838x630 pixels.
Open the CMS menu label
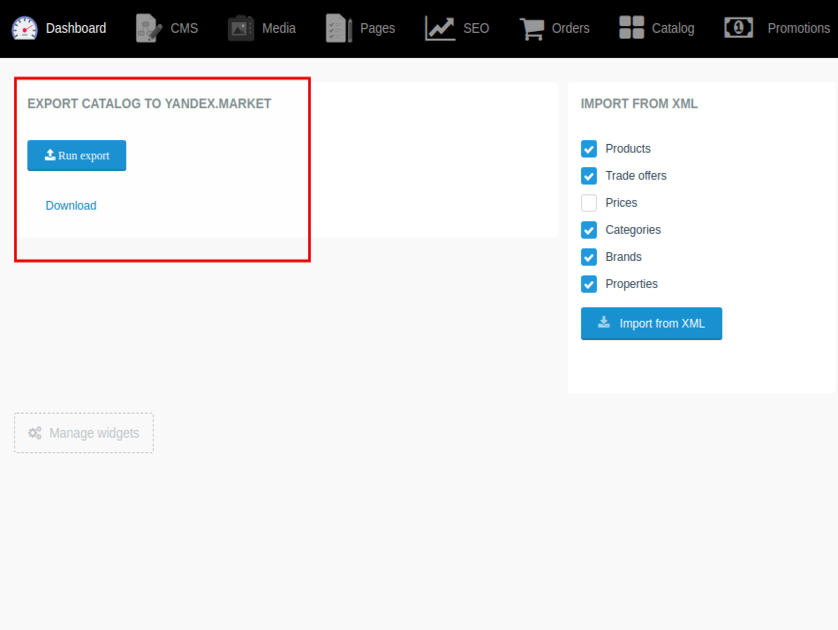[x=184, y=28]
